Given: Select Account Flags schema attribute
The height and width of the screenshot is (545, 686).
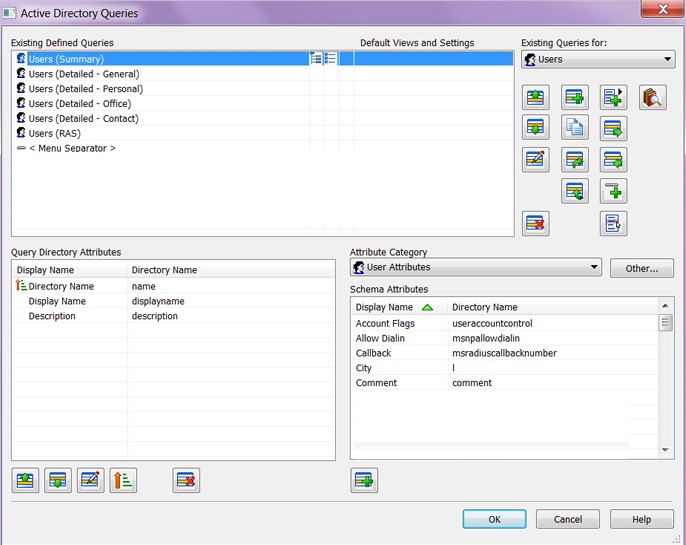Looking at the screenshot, I should (505, 323).
